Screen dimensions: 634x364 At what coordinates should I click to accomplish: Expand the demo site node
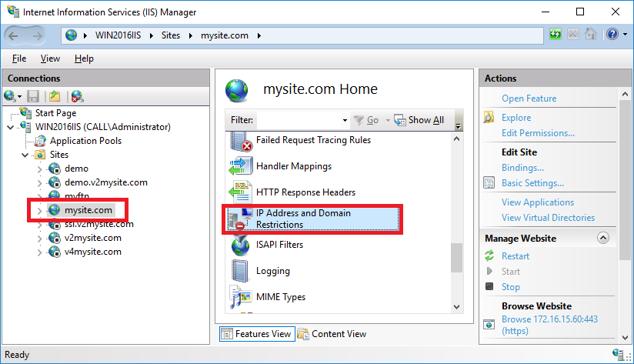pos(40,169)
